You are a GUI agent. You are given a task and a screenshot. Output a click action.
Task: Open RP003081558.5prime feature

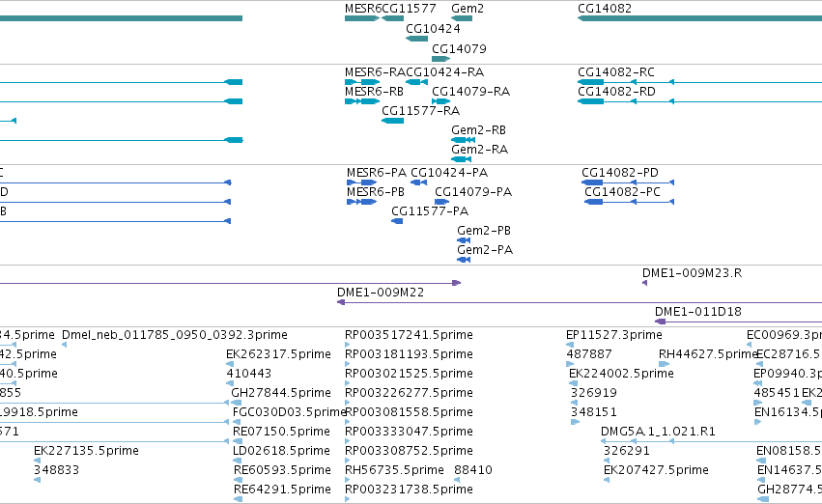pos(409,412)
